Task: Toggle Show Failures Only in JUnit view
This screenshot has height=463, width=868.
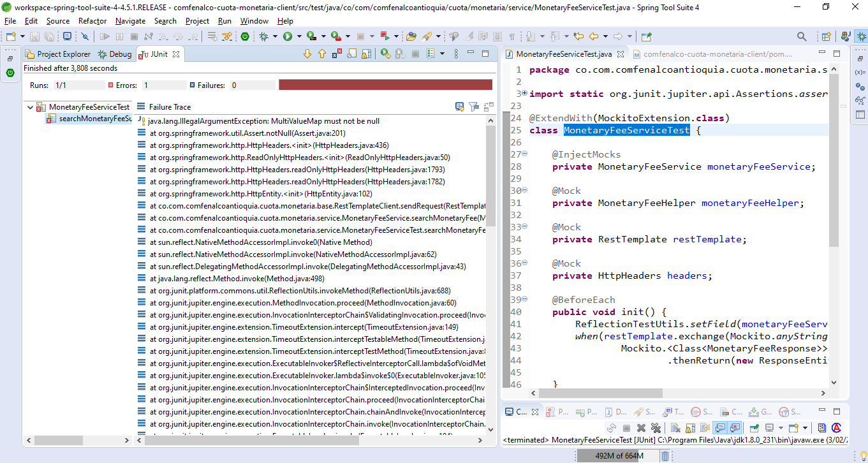Action: point(337,54)
